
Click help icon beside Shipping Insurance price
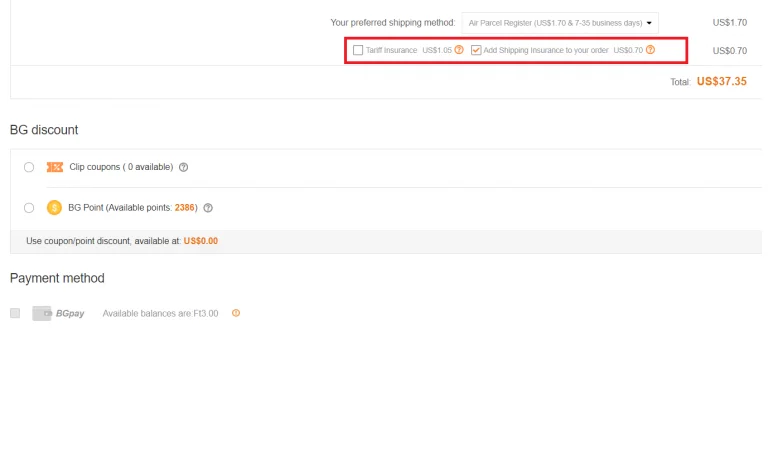coord(650,50)
